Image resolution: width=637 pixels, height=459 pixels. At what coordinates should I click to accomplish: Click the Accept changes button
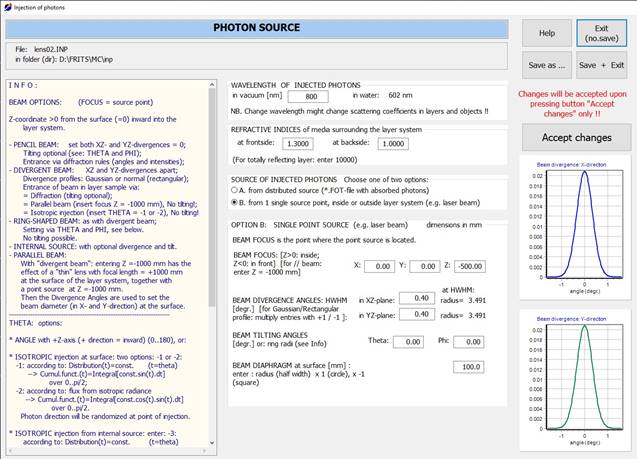(576, 138)
